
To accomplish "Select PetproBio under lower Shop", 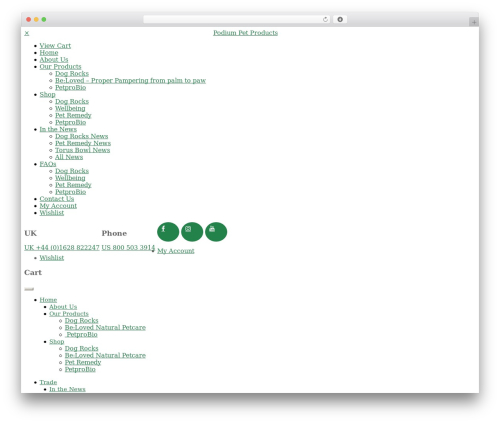I will pyautogui.click(x=80, y=370).
